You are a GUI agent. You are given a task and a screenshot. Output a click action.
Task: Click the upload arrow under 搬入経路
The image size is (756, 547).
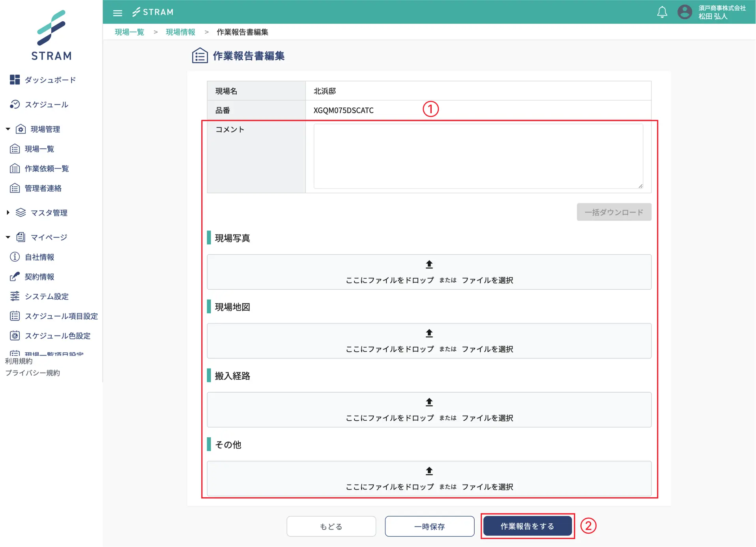tap(429, 402)
